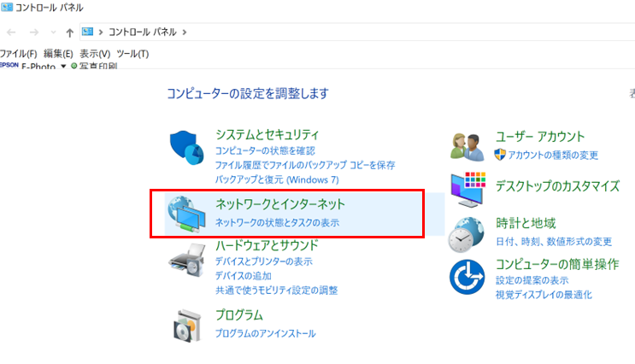Open ネットワークの状態とタスクの表示 link

[x=277, y=222]
